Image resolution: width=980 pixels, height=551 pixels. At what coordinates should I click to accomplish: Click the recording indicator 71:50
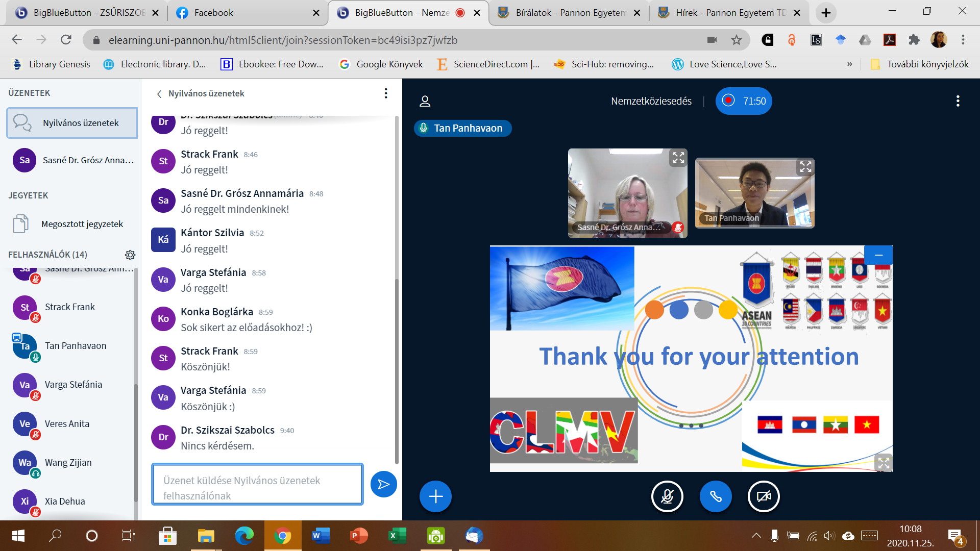(744, 101)
